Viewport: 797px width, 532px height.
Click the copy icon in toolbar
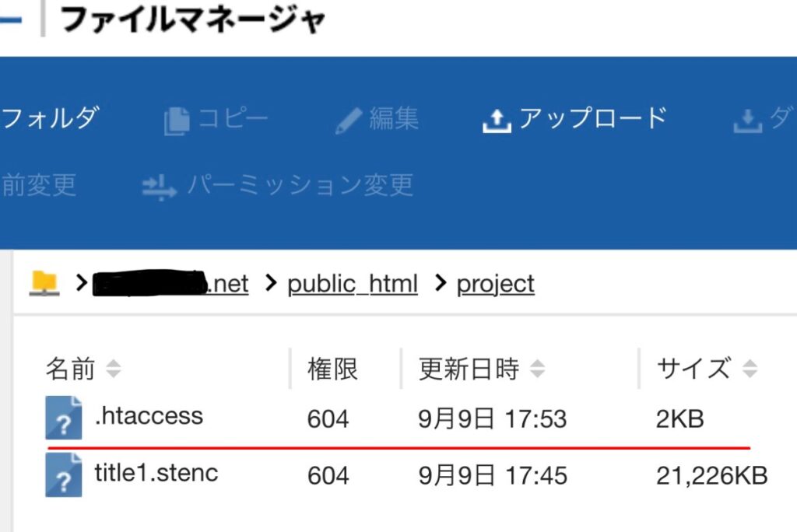pyautogui.click(x=177, y=121)
